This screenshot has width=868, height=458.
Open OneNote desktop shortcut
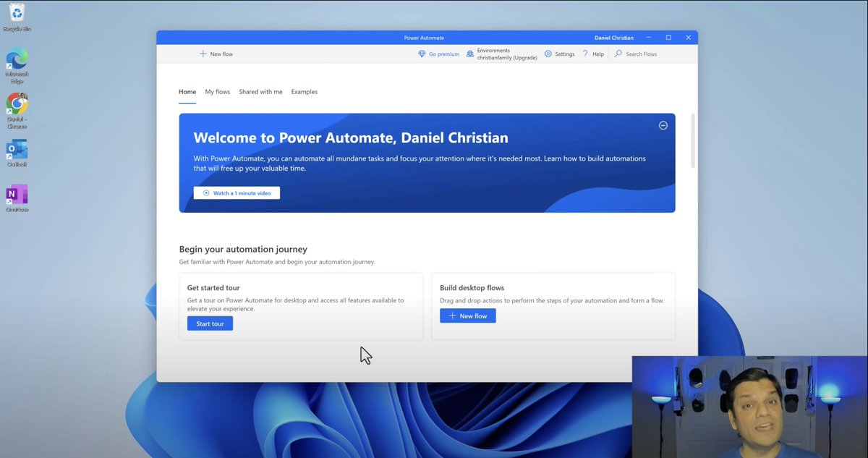pos(17,198)
